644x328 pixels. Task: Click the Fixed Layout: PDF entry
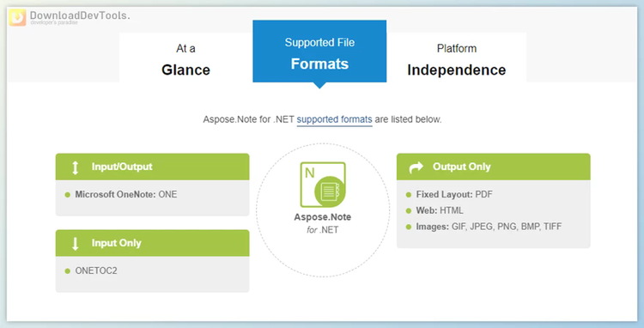click(454, 195)
